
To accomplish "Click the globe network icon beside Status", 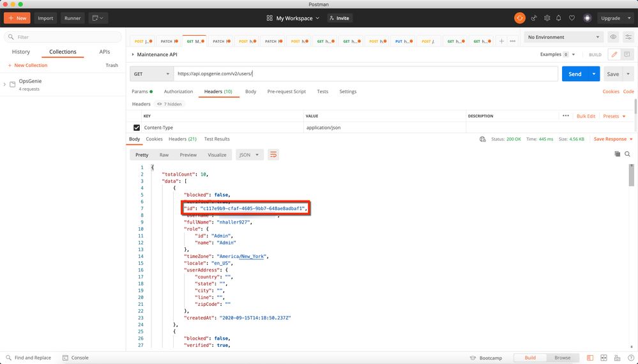I will coord(483,139).
